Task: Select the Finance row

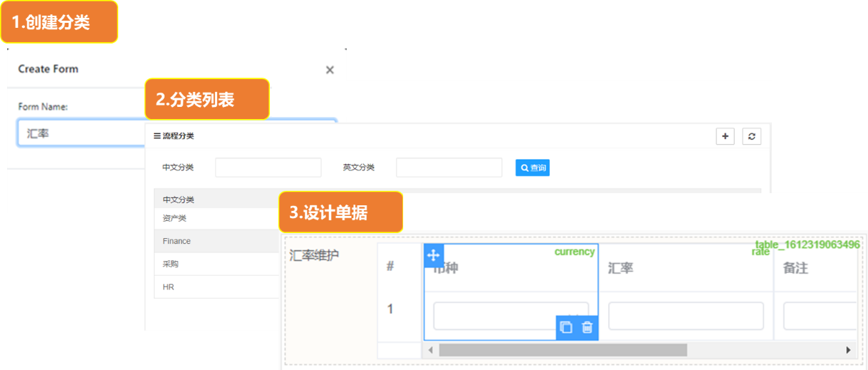Action: (x=216, y=241)
